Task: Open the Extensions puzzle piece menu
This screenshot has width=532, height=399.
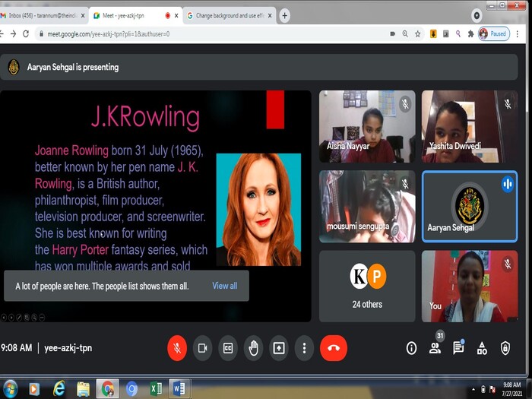Action: click(470, 33)
